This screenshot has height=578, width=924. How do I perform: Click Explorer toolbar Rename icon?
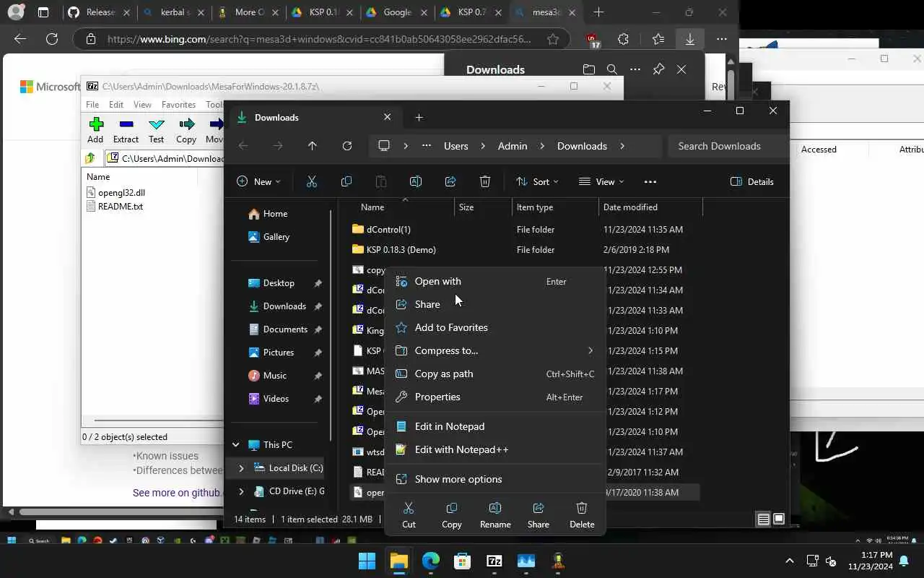click(x=416, y=181)
